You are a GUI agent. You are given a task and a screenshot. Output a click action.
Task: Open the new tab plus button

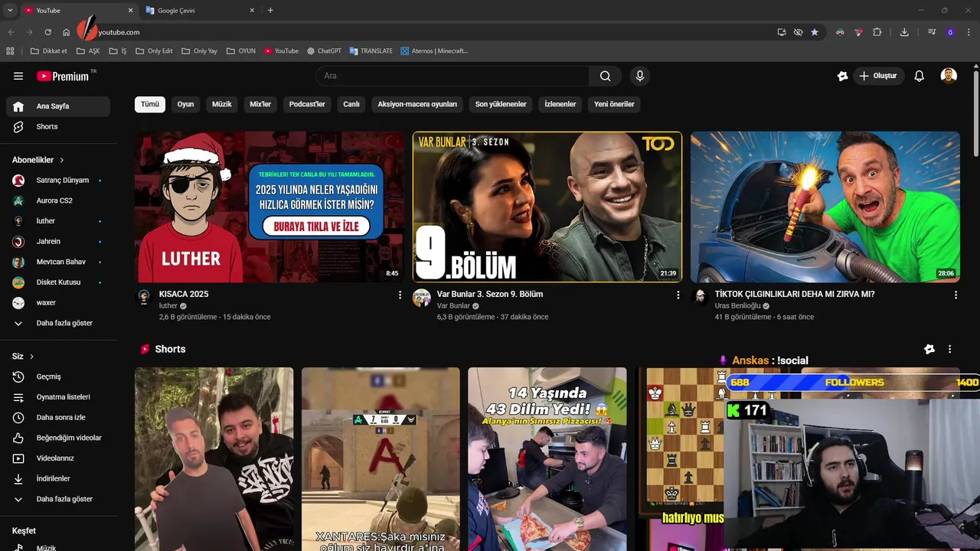tap(270, 11)
